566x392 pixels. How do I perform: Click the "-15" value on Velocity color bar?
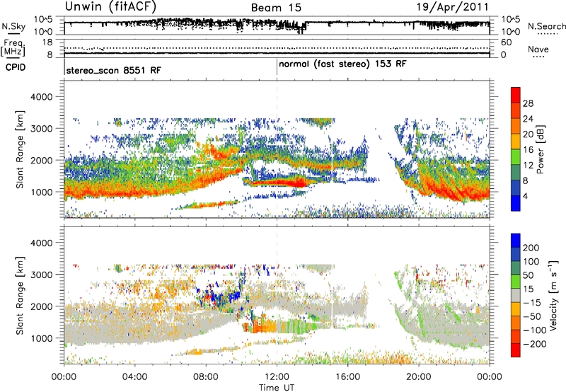click(532, 302)
